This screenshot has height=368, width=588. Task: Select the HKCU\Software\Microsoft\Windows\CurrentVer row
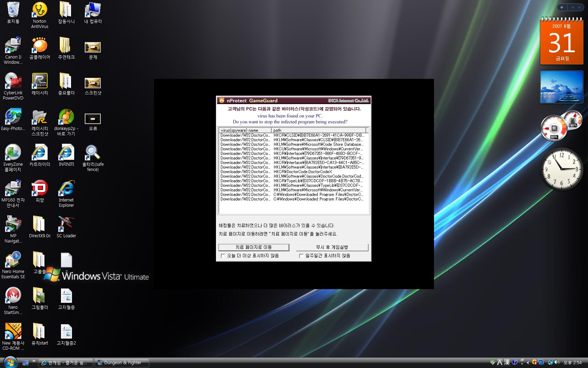[x=293, y=149]
